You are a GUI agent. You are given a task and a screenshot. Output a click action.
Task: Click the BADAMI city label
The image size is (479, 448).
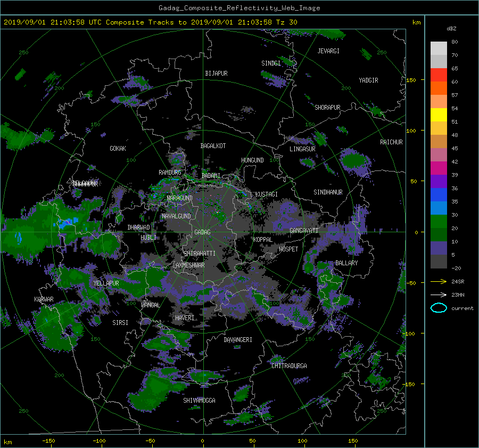coord(211,176)
